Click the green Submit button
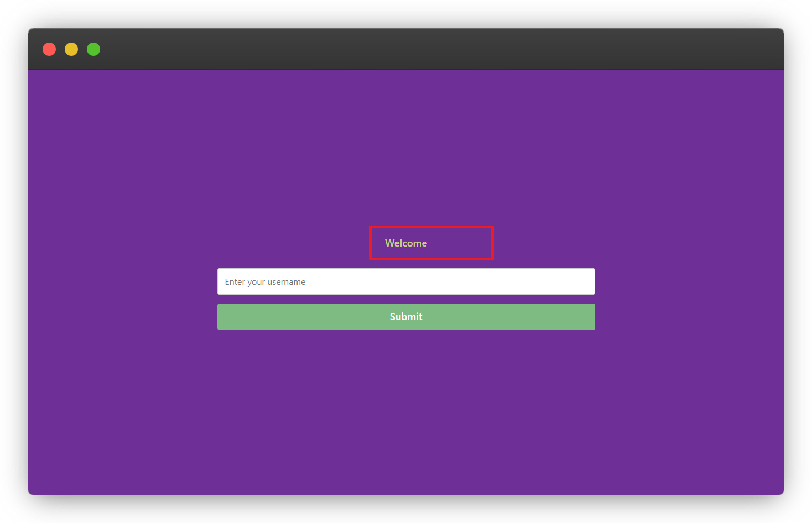 coord(406,317)
